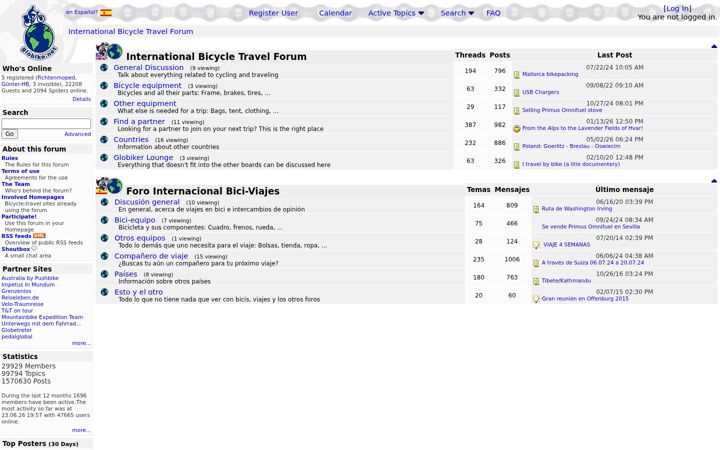The height and width of the screenshot is (450, 720).
Task: Click International Bicycle Travel Forum breadcrumb
Action: [130, 32]
